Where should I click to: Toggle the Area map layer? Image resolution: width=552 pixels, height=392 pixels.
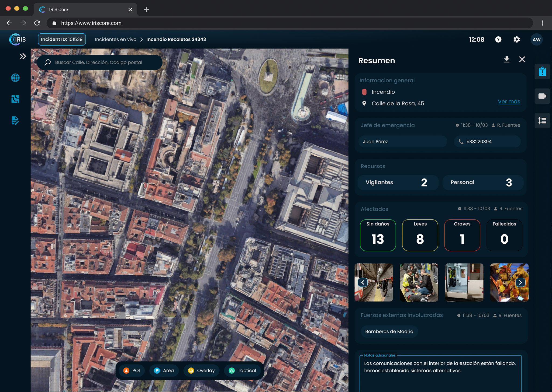click(x=164, y=370)
